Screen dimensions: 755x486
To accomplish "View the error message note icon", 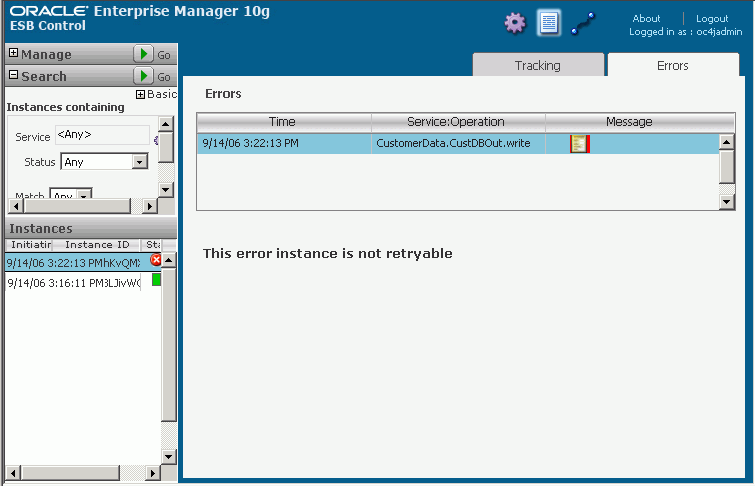I will tap(580, 144).
